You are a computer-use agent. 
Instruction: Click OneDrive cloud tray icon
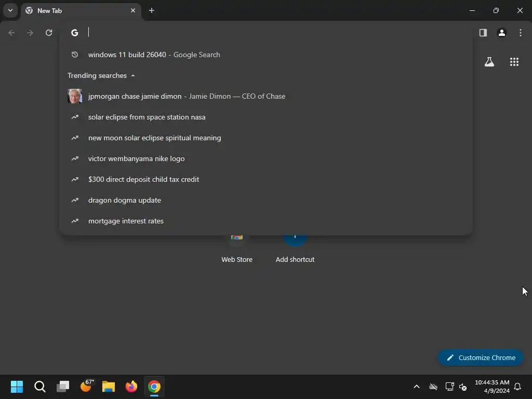click(x=433, y=387)
